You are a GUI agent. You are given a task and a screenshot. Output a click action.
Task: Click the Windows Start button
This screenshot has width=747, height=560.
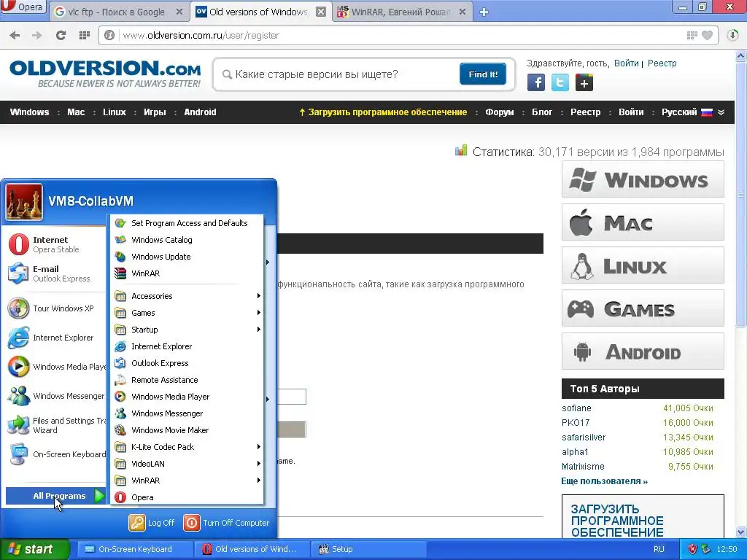pyautogui.click(x=34, y=549)
